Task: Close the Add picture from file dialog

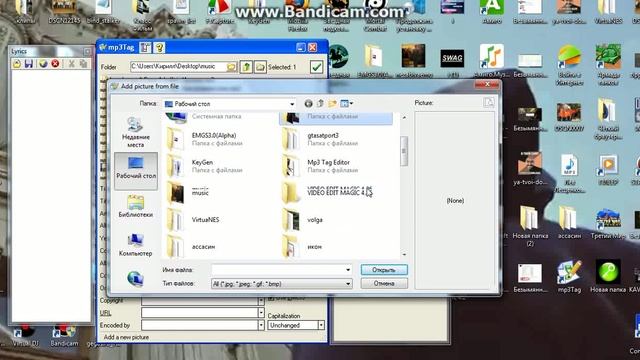Action: coord(487,84)
